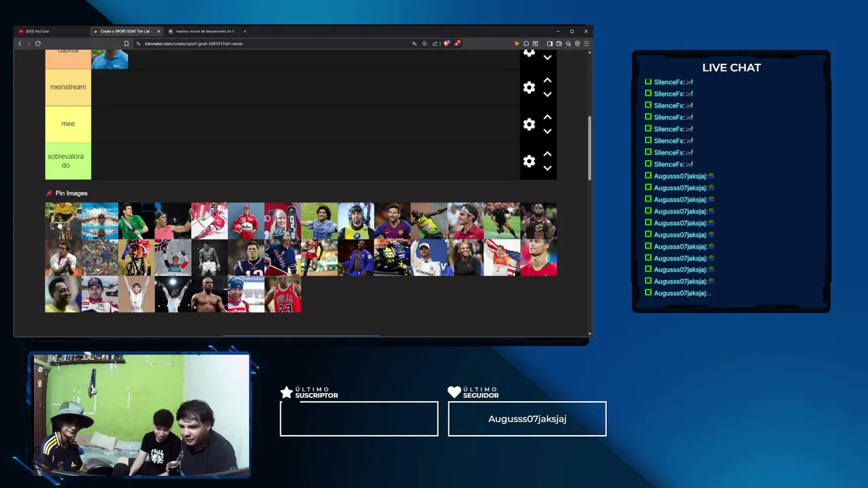Image resolution: width=868 pixels, height=488 pixels.
Task: Click the webcam feed overlay
Action: click(141, 414)
